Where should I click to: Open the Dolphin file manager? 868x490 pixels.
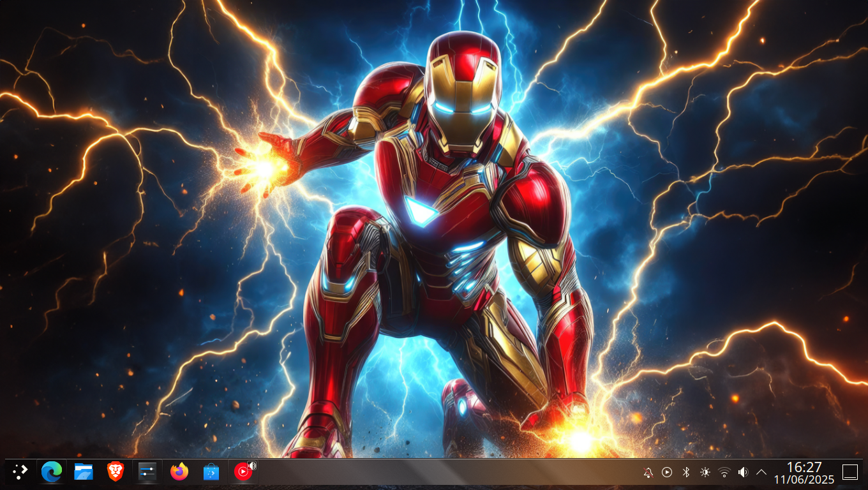pyautogui.click(x=84, y=472)
